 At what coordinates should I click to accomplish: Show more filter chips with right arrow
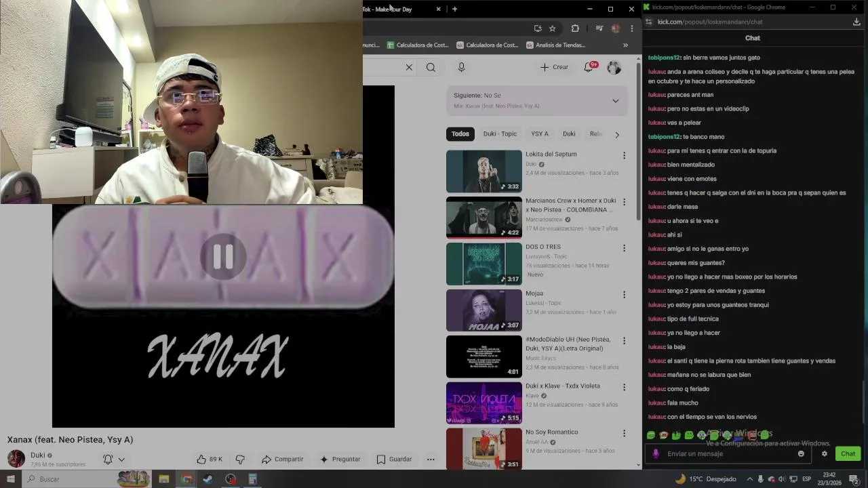[x=616, y=134]
